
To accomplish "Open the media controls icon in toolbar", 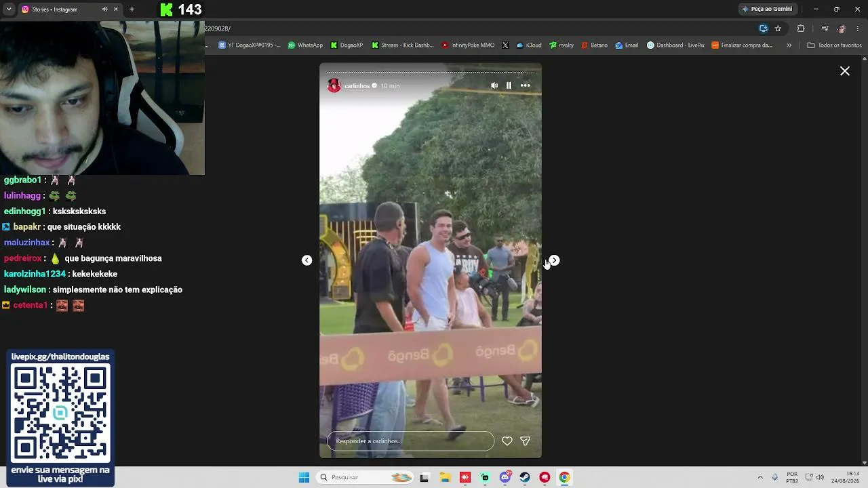I will [825, 28].
